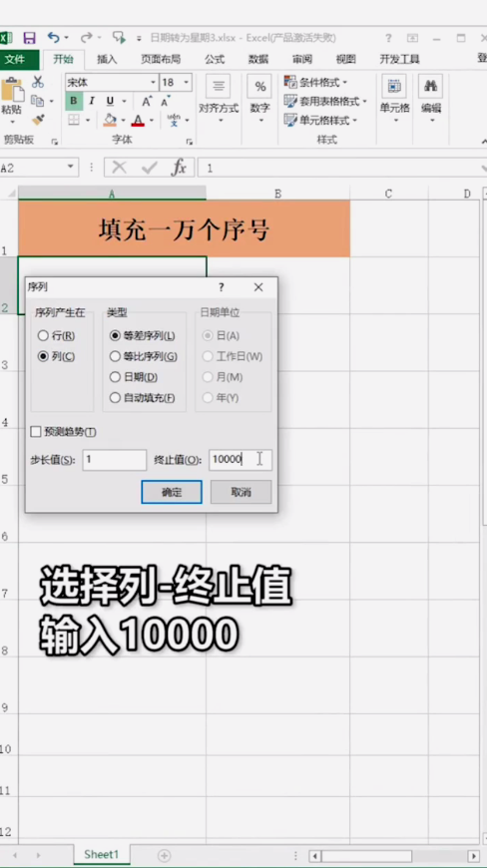Switch to the 页面布局 tab

point(161,59)
